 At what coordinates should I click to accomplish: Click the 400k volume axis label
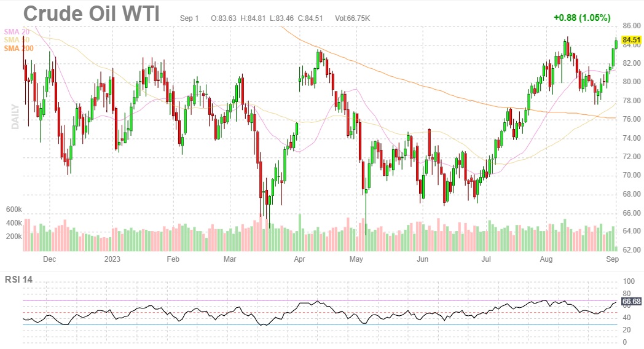point(14,223)
